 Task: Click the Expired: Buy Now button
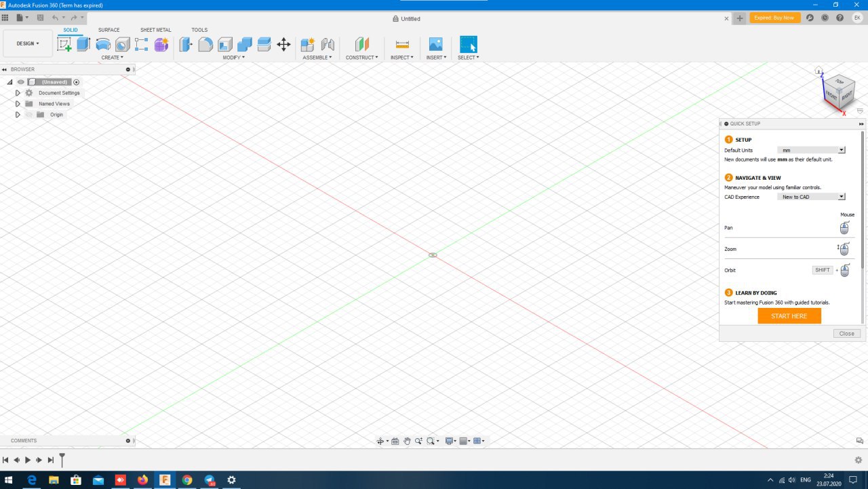tap(774, 18)
